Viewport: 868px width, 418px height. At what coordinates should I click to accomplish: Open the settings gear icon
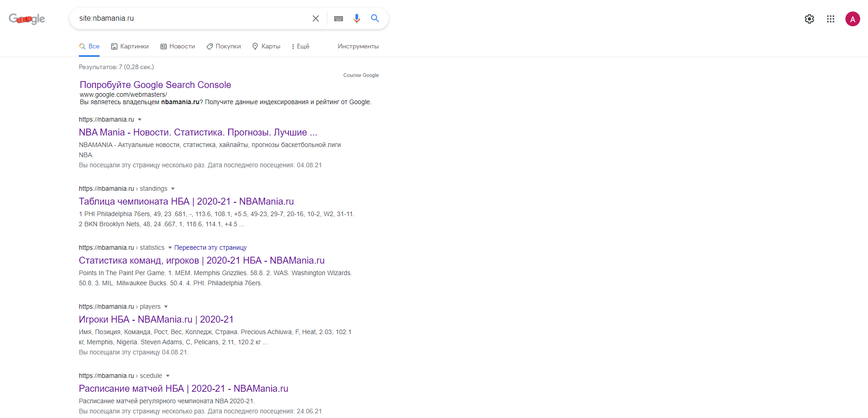click(x=809, y=19)
